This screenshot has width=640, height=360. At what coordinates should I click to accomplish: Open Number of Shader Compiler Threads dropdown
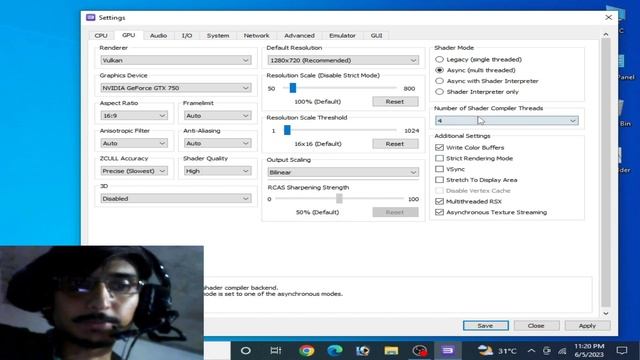point(507,120)
